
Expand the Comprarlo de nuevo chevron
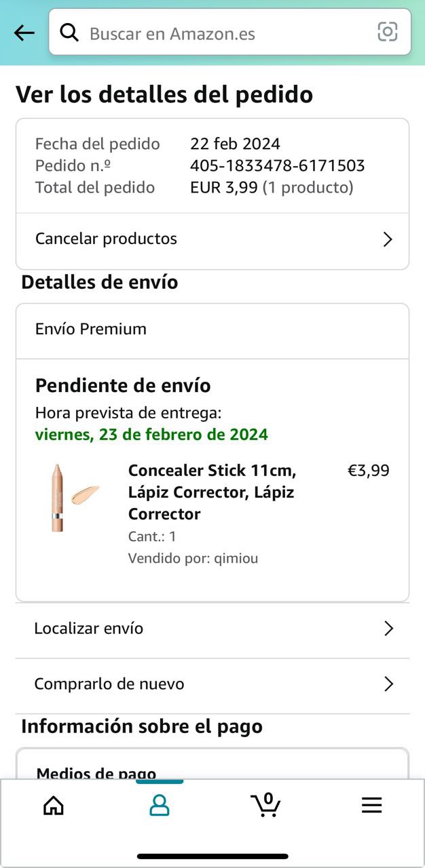pos(388,684)
